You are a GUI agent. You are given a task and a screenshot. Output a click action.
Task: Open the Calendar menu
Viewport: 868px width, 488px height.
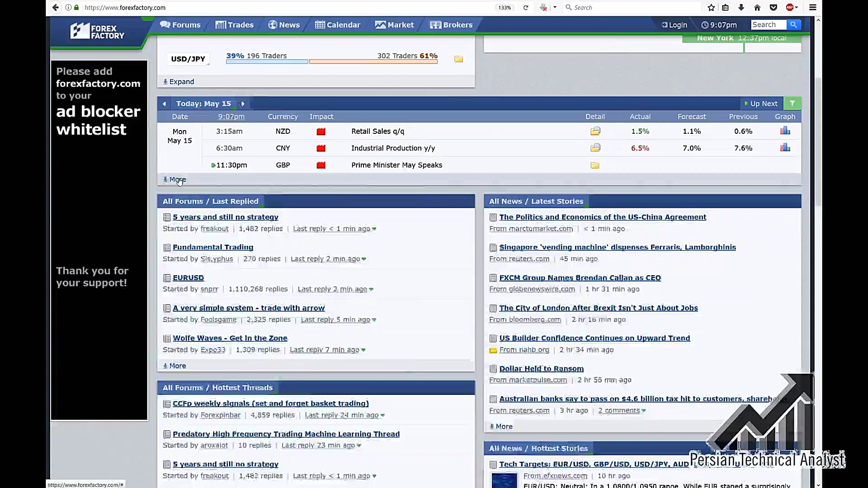[x=338, y=25]
